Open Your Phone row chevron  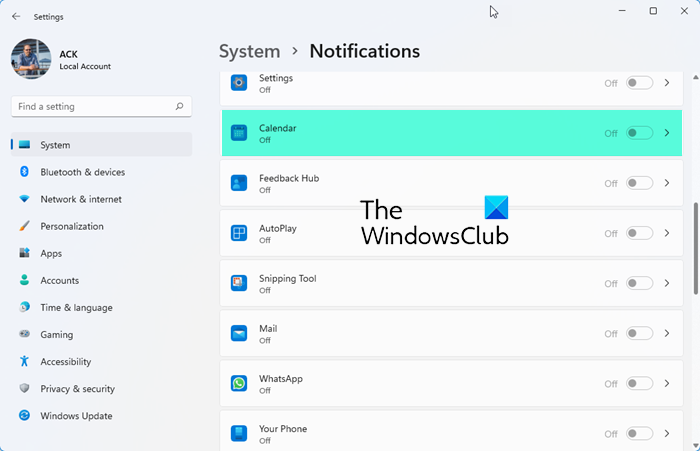pyautogui.click(x=667, y=433)
